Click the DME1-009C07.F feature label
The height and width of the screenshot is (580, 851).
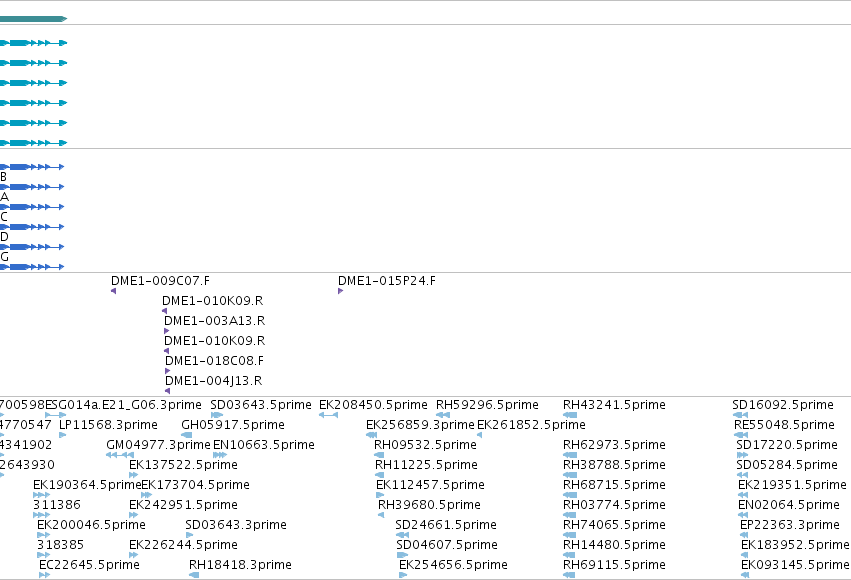(160, 281)
